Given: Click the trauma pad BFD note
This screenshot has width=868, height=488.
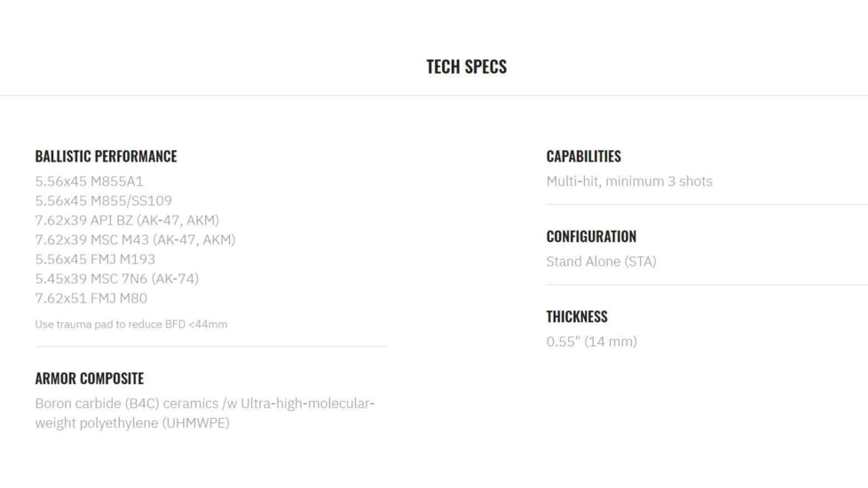Looking at the screenshot, I should (131, 324).
